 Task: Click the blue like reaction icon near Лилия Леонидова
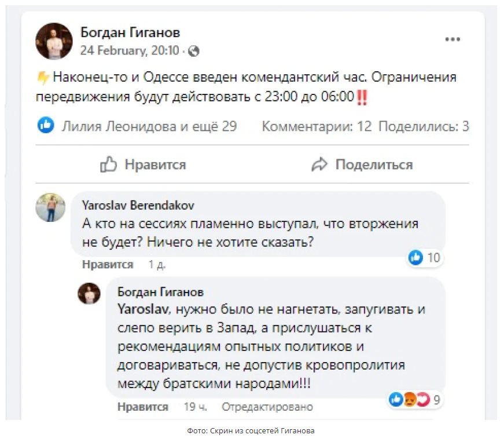pyautogui.click(x=46, y=126)
